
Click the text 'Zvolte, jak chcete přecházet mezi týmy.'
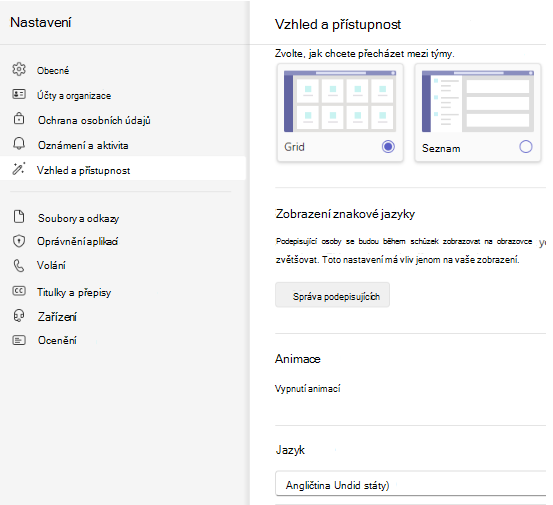[365, 54]
